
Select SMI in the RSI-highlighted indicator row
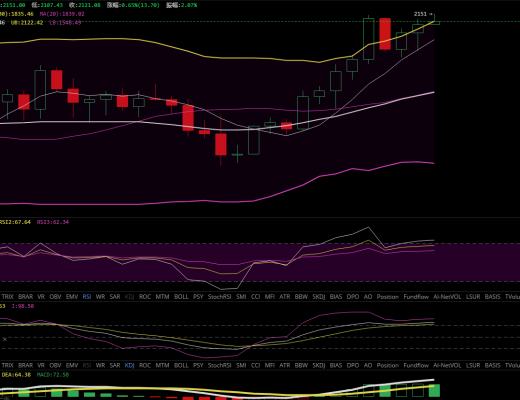pos(241,297)
